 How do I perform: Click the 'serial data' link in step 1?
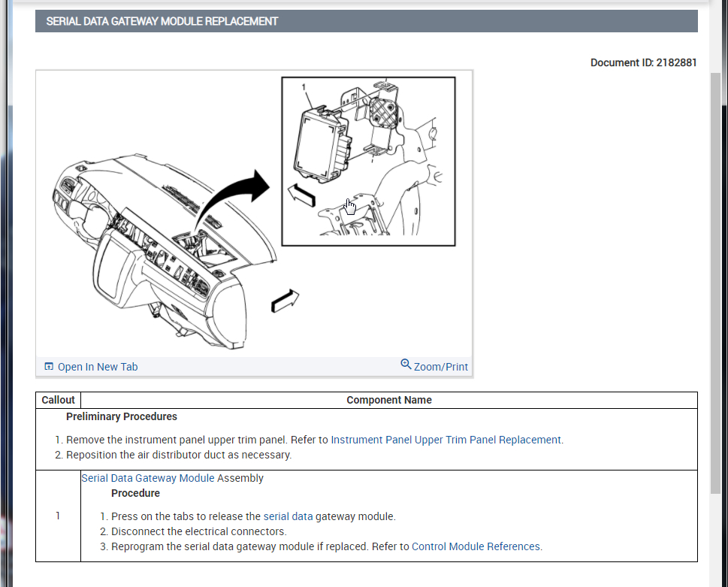288,516
